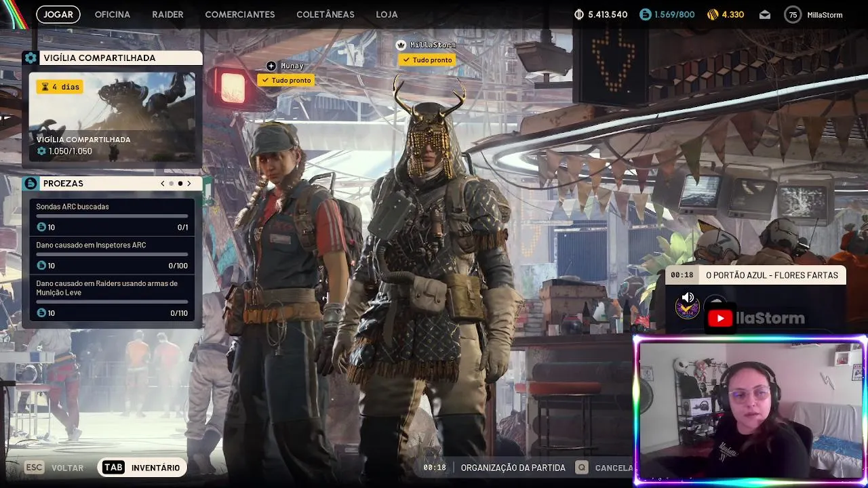Screen dimensions: 868x488
Task: Click the PROEZAS header icon
Action: point(31,184)
